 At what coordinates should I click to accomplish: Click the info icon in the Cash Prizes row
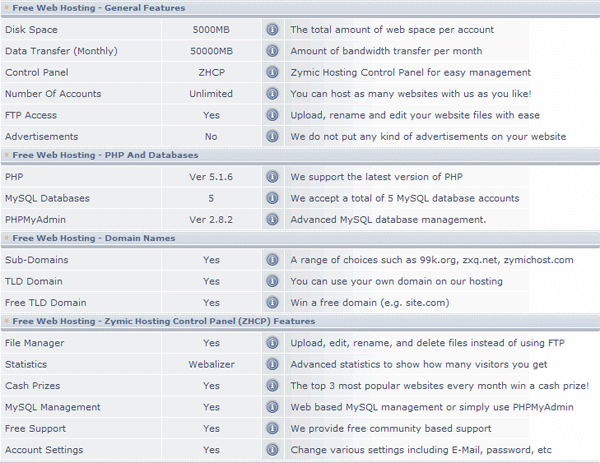(272, 386)
